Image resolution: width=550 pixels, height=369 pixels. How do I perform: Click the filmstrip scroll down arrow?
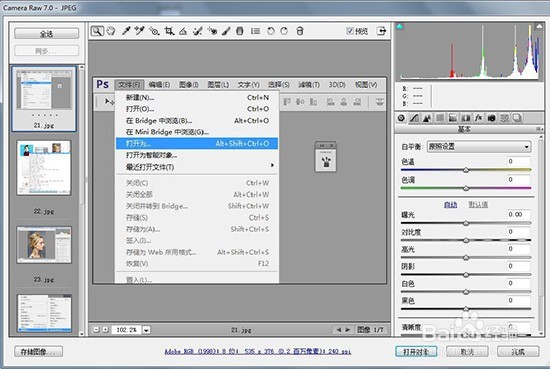81,334
